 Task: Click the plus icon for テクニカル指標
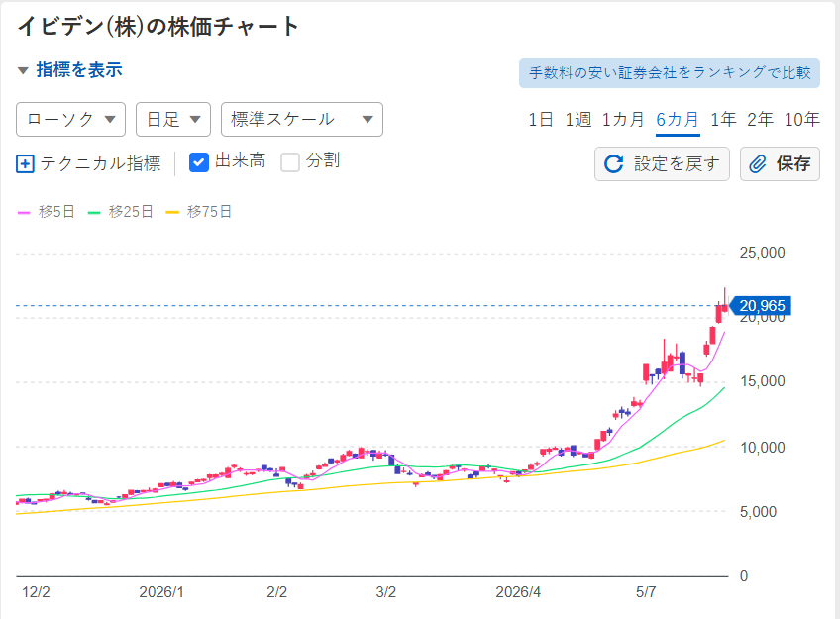[25, 163]
